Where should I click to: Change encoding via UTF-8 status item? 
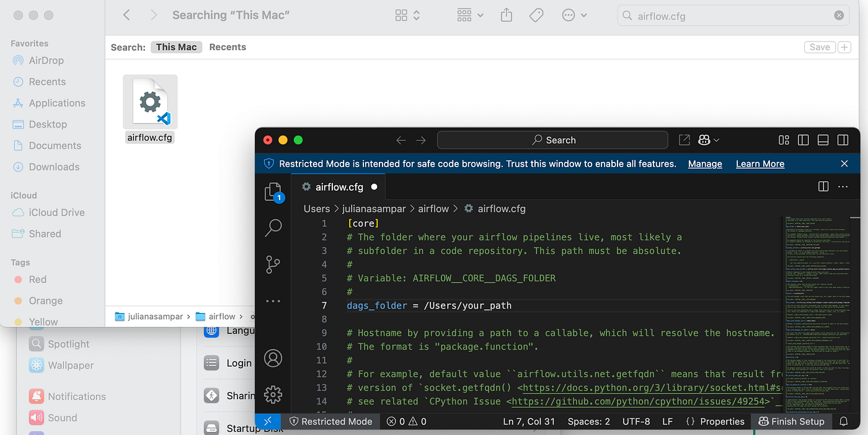tap(636, 421)
